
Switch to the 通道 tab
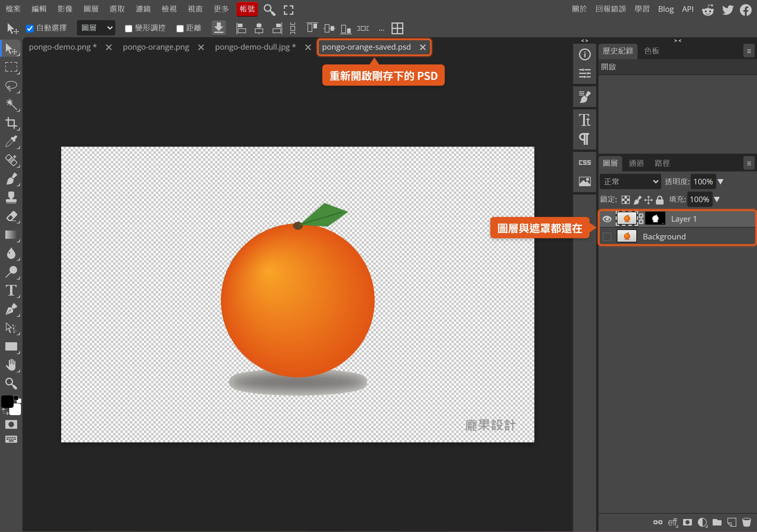tap(636, 163)
